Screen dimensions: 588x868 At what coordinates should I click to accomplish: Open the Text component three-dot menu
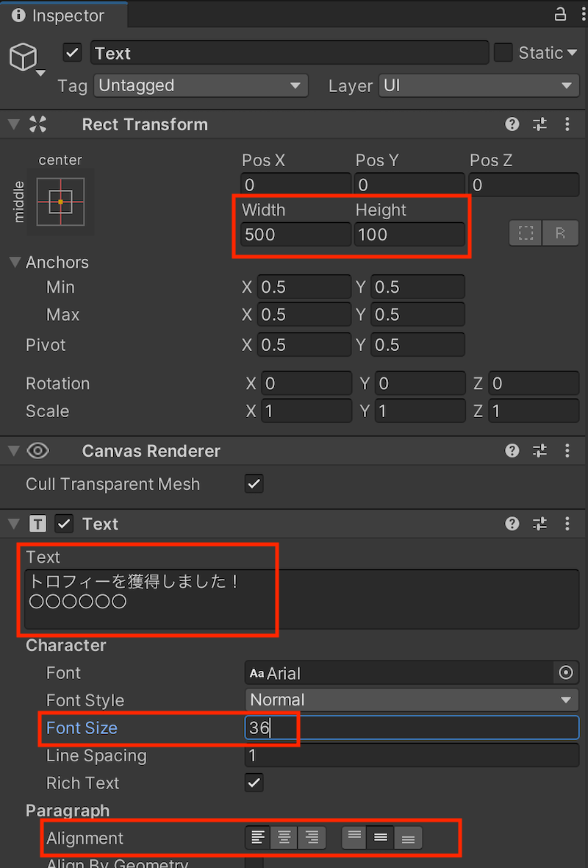pyautogui.click(x=567, y=524)
